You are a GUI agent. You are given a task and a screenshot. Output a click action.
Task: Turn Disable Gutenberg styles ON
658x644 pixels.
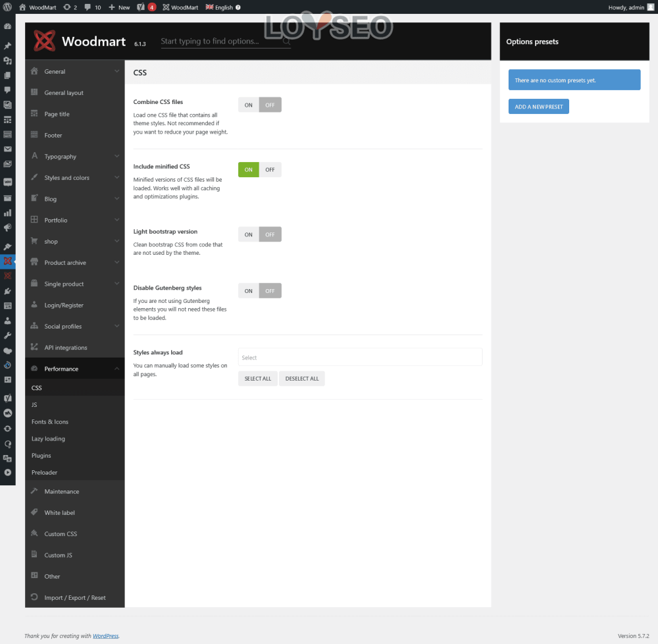pos(249,291)
